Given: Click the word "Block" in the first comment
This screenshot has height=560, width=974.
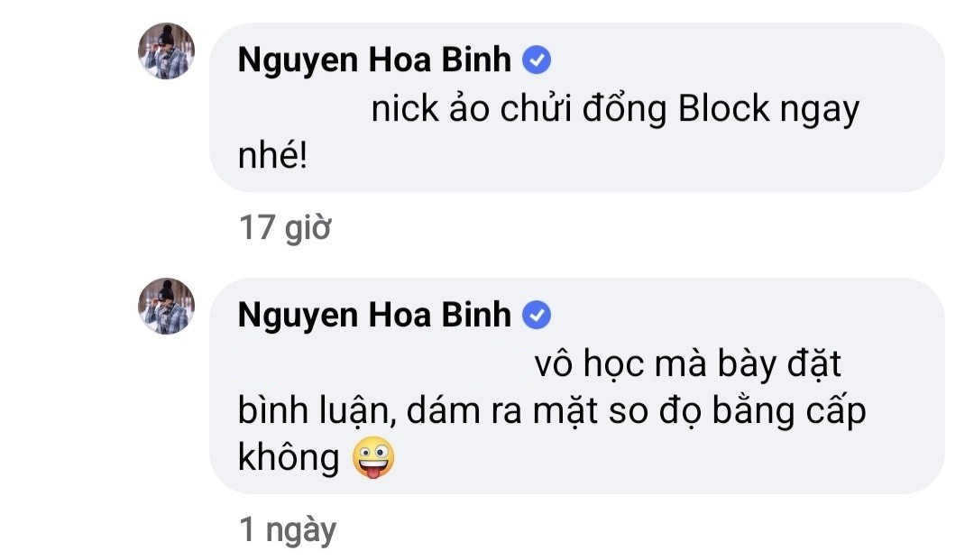Looking at the screenshot, I should pos(724,110).
